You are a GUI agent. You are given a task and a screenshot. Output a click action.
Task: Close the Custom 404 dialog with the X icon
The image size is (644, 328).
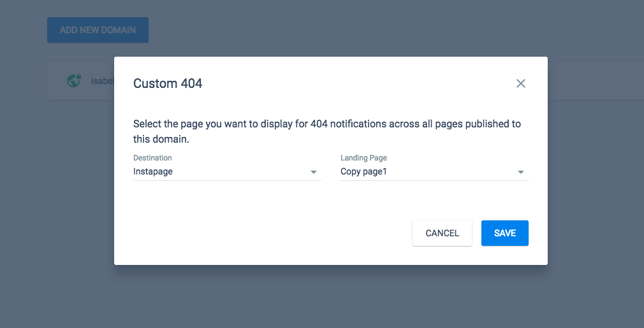pyautogui.click(x=520, y=83)
